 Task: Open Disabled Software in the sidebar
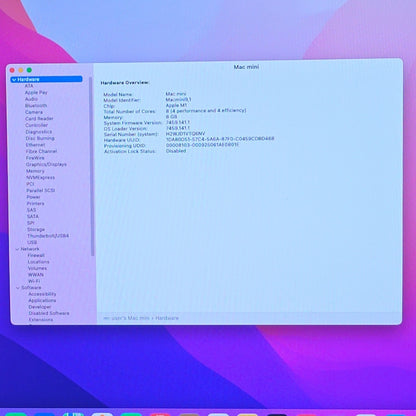(49, 313)
